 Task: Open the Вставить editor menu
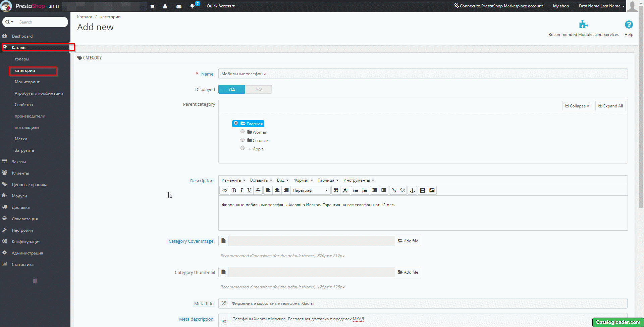pos(261,180)
